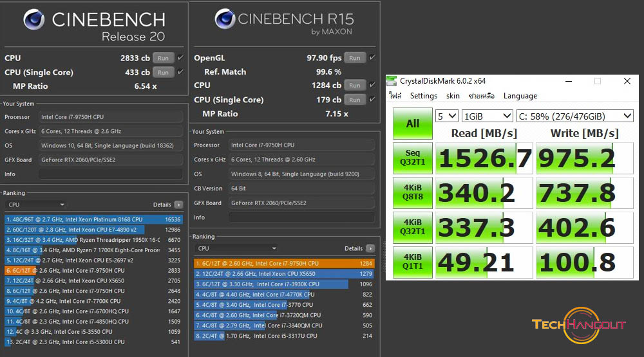Viewport: 644px width, 357px height.
Task: Click the Cinebench R20 logo sphere
Action: [x=33, y=19]
